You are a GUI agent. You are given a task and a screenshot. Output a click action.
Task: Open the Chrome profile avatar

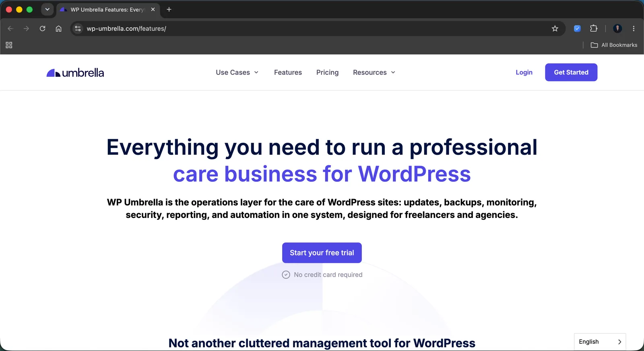(617, 29)
